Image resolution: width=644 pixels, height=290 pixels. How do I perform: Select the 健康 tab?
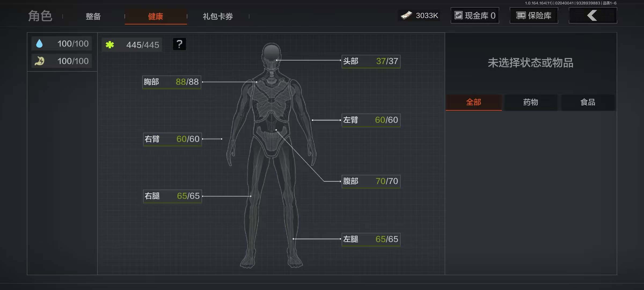pyautogui.click(x=156, y=16)
